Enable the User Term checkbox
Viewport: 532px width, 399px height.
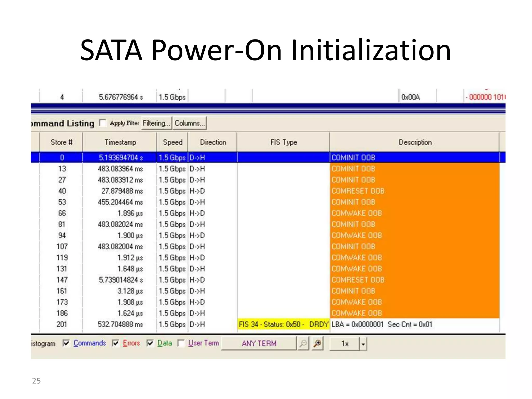[x=181, y=343]
